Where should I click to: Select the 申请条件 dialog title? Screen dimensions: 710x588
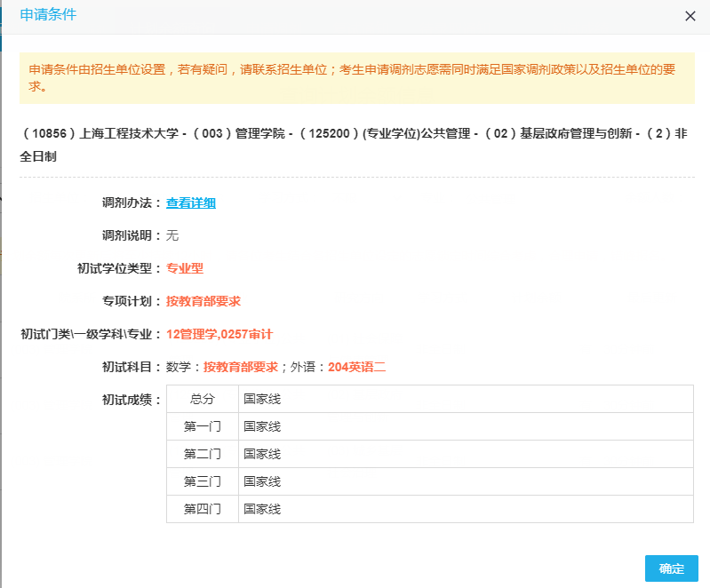coord(49,14)
